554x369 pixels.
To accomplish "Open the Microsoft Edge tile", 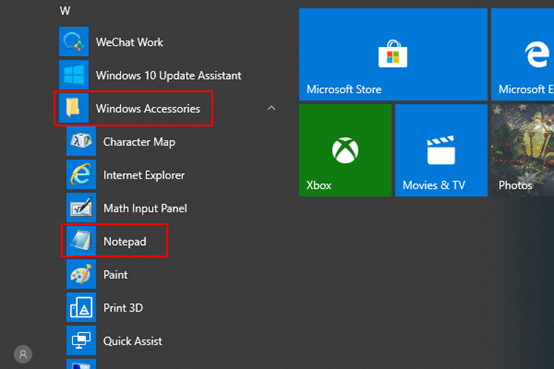I will click(523, 54).
